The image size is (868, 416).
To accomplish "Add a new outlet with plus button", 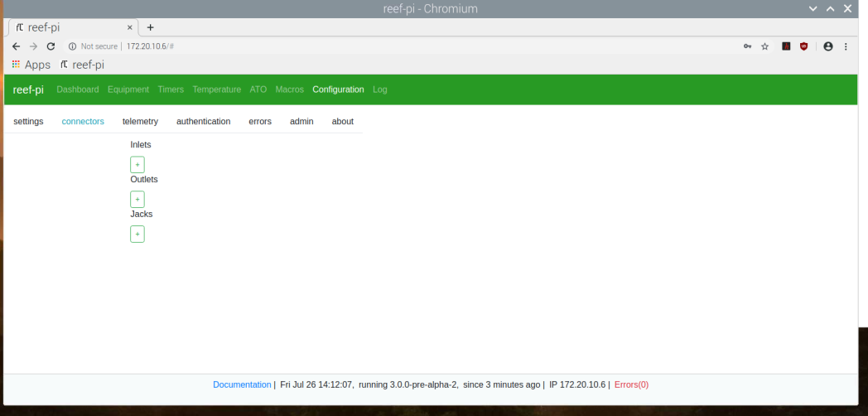I will (x=137, y=200).
